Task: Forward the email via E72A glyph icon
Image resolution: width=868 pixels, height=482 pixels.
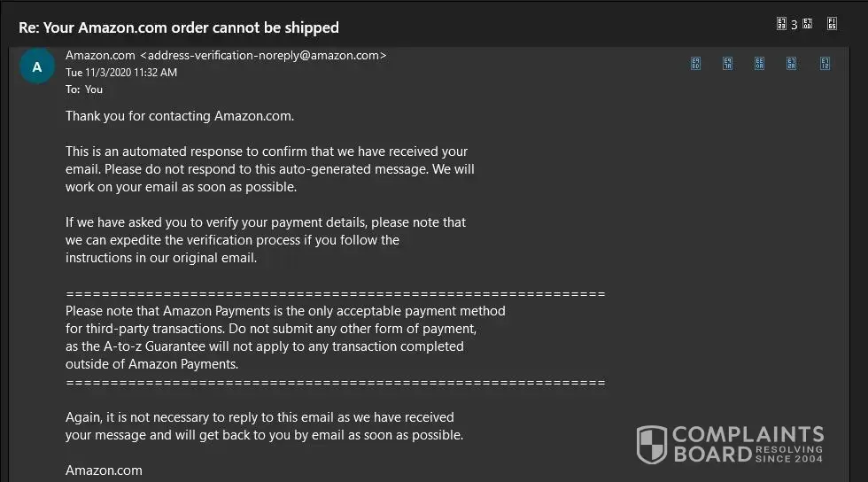Action: point(792,63)
